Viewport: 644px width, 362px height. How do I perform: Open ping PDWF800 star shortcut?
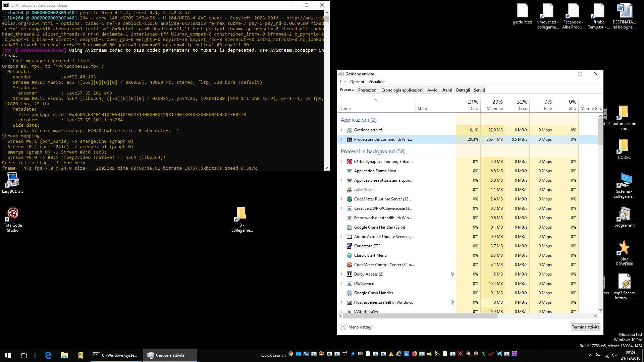624,248
